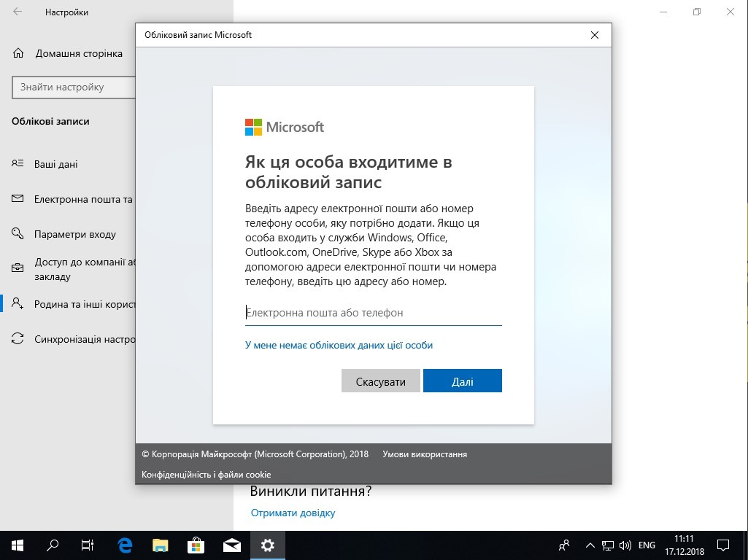The height and width of the screenshot is (560, 748).
Task: Open People icon in system tray
Action: (x=564, y=545)
